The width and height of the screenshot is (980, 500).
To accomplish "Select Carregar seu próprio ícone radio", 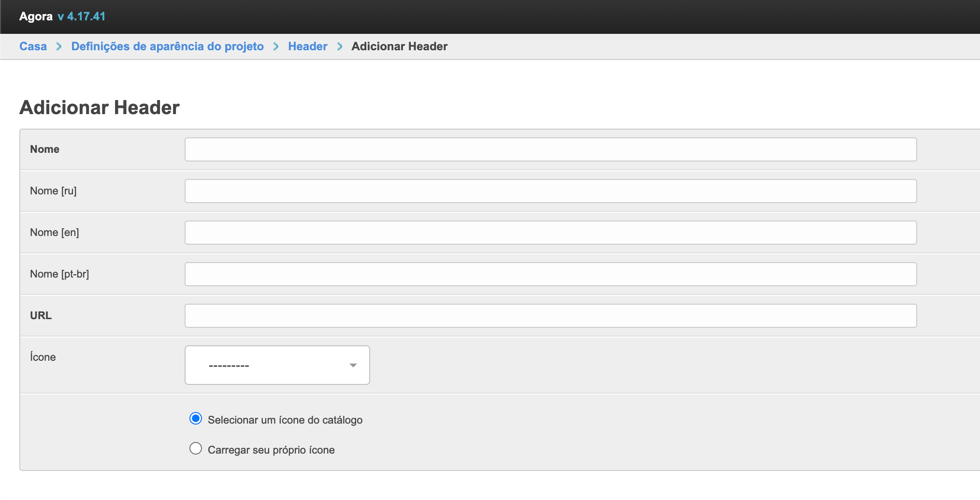I will pos(196,449).
